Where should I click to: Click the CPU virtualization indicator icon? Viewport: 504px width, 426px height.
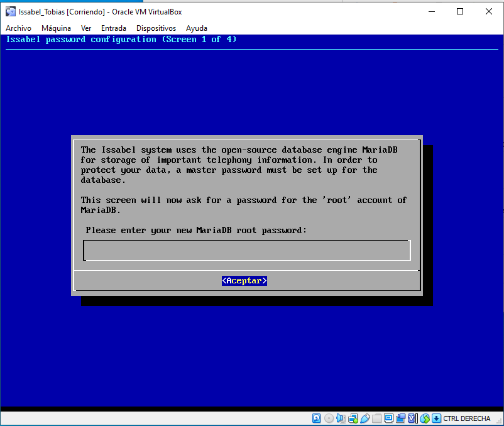pyautogui.click(x=413, y=418)
